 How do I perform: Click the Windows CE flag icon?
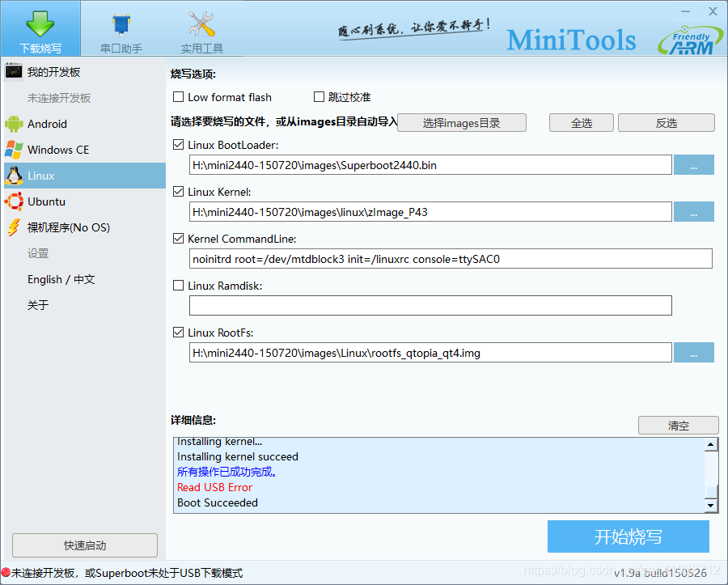coord(14,150)
